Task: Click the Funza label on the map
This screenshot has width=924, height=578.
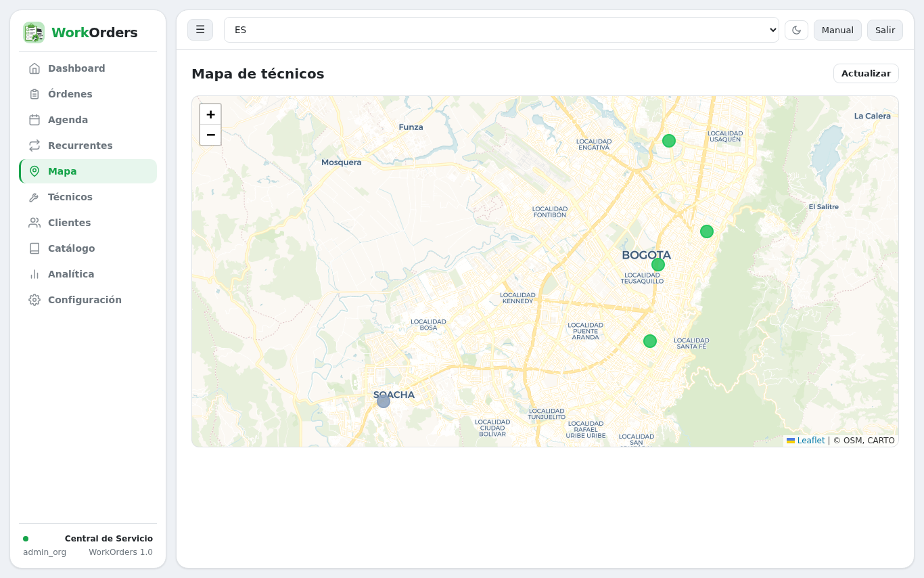Action: point(411,127)
